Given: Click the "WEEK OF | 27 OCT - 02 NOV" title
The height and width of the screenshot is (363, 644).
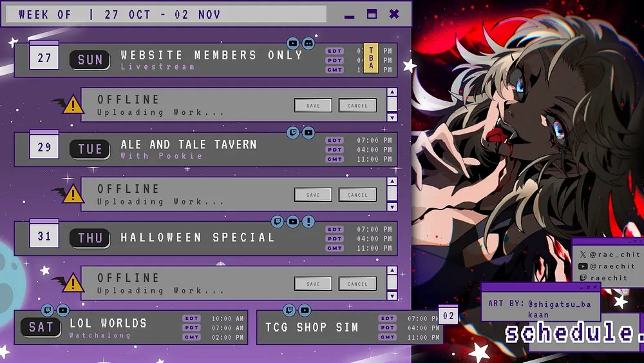Looking at the screenshot, I should [x=120, y=15].
